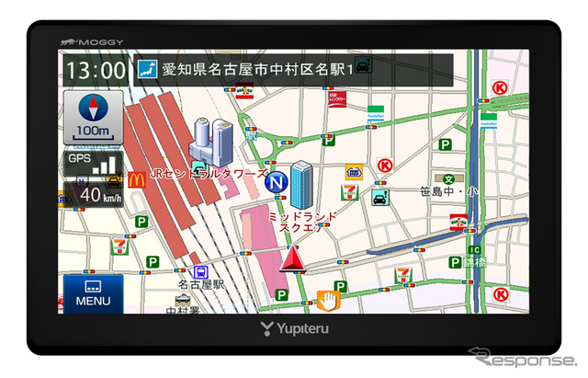
Task: Open the blue MENU button
Action: 93,293
